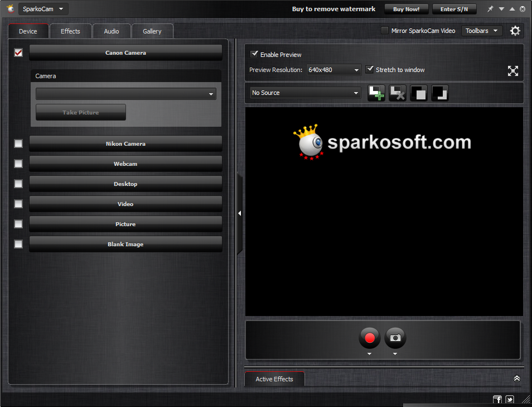Expand the Video section
This screenshot has width=532, height=407.
125,204
